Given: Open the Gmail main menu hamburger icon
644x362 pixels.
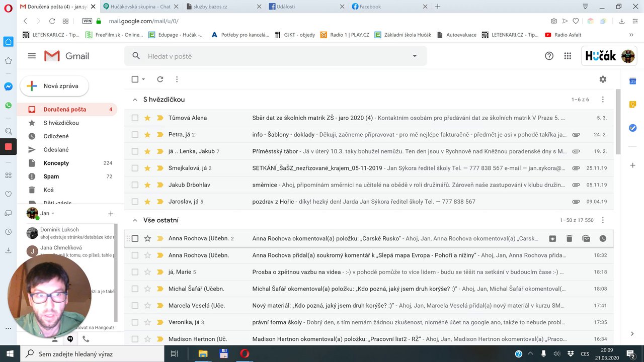Looking at the screenshot, I should tap(32, 56).
